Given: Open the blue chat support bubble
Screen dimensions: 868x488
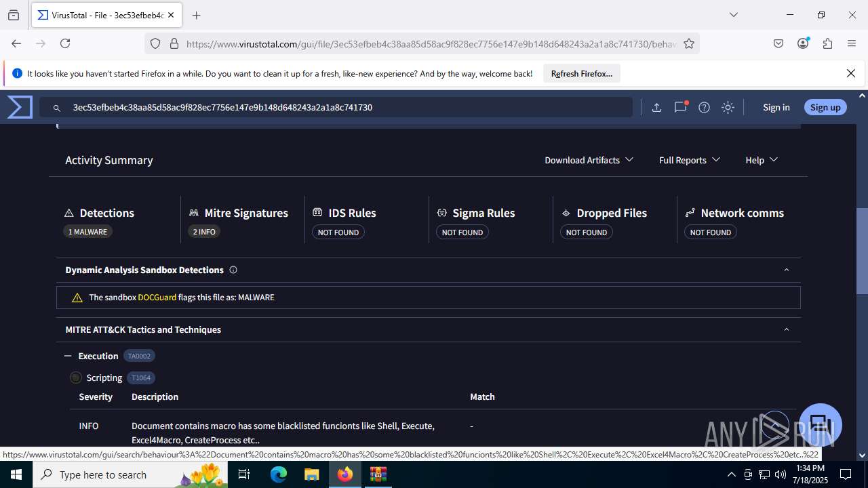Looking at the screenshot, I should [821, 424].
